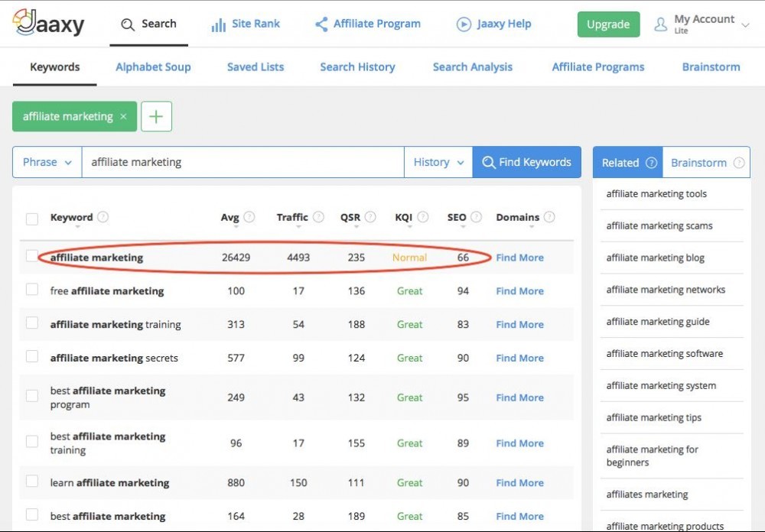This screenshot has height=532, width=765.
Task: Check the best affiliate marketing program row
Action: coord(32,395)
